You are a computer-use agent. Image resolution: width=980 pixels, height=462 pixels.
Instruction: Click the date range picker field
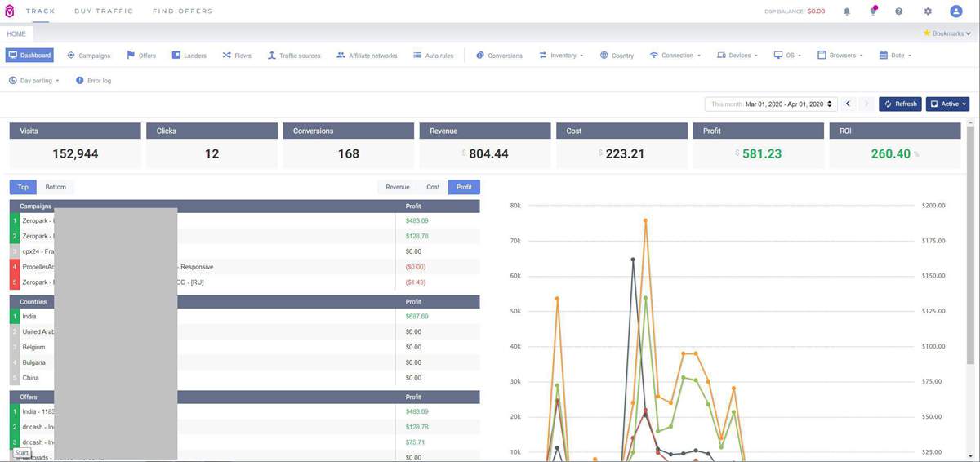[x=772, y=104]
